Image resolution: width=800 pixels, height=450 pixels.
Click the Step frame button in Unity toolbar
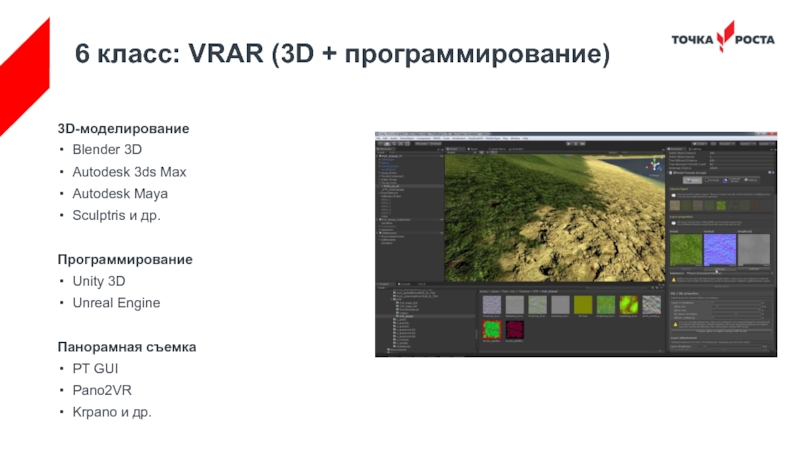pos(583,144)
